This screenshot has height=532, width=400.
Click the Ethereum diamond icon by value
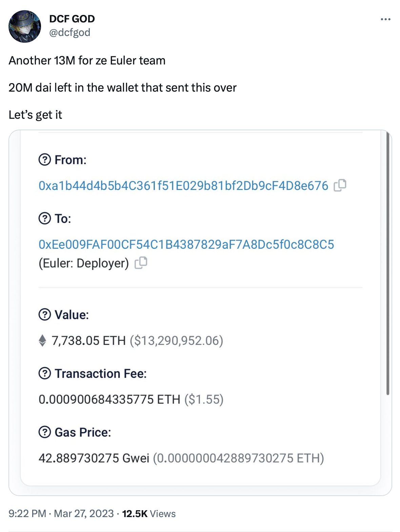(x=42, y=340)
